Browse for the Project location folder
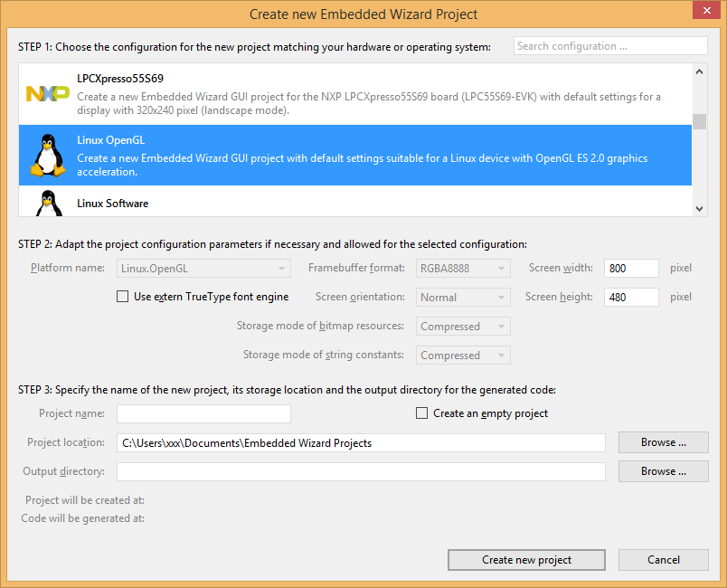The width and height of the screenshot is (727, 588). [663, 442]
